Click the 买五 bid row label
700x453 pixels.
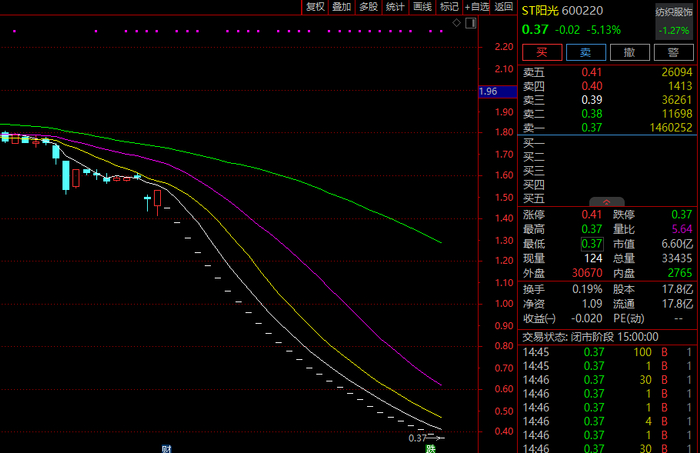point(533,198)
